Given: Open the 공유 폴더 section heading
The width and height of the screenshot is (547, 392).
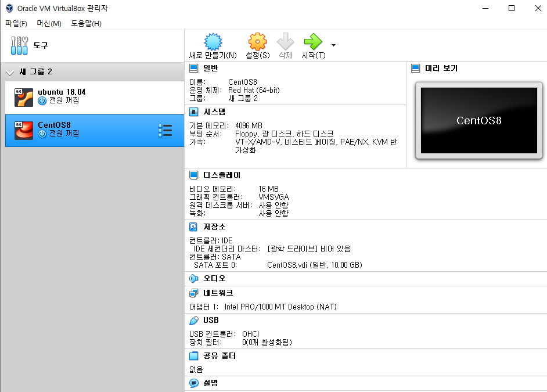Looking at the screenshot, I should [219, 356].
